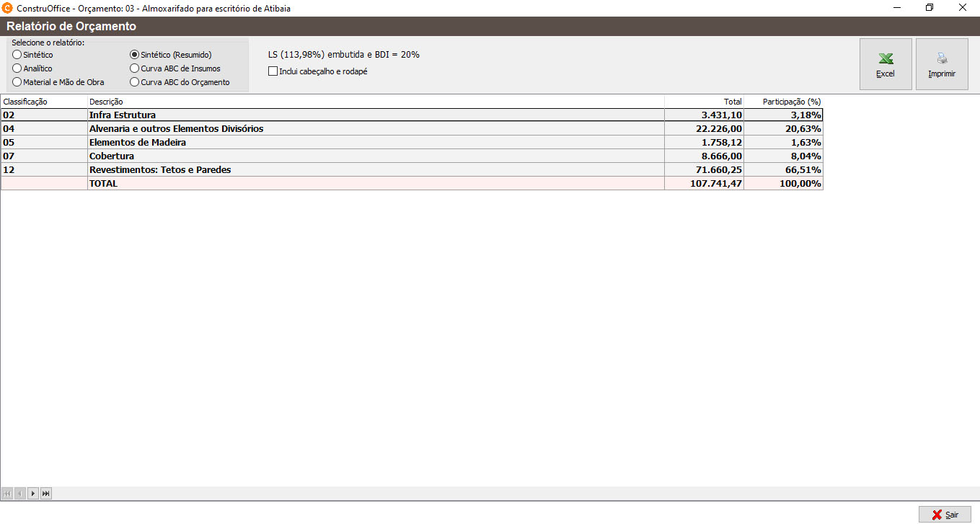This screenshot has height=524, width=980.
Task: Click the total value 1.758,12
Action: [721, 142]
